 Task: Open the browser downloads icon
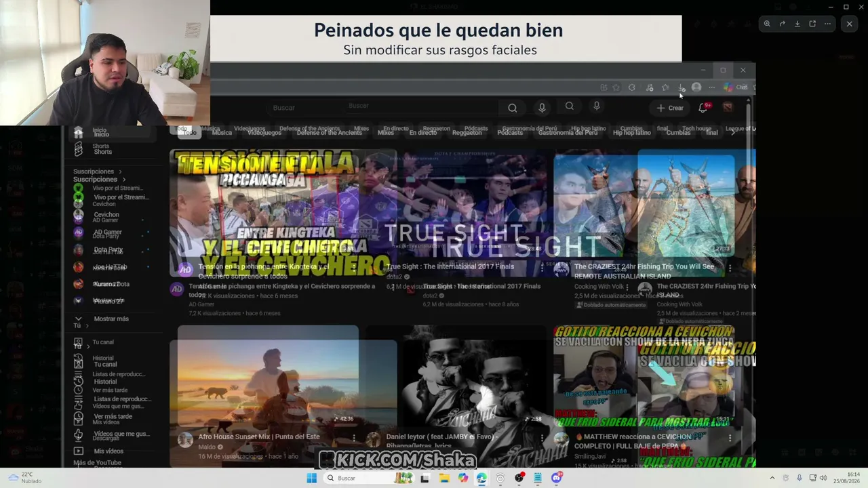(x=681, y=87)
